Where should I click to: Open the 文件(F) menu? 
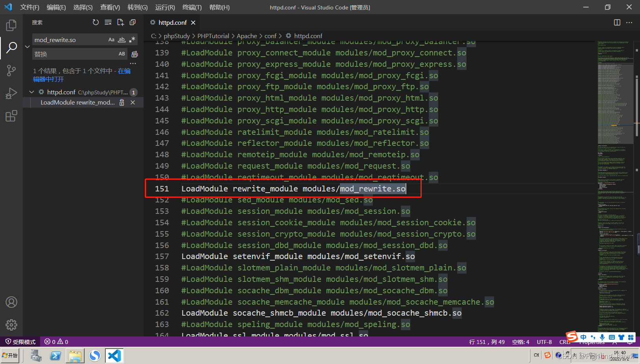30,7
